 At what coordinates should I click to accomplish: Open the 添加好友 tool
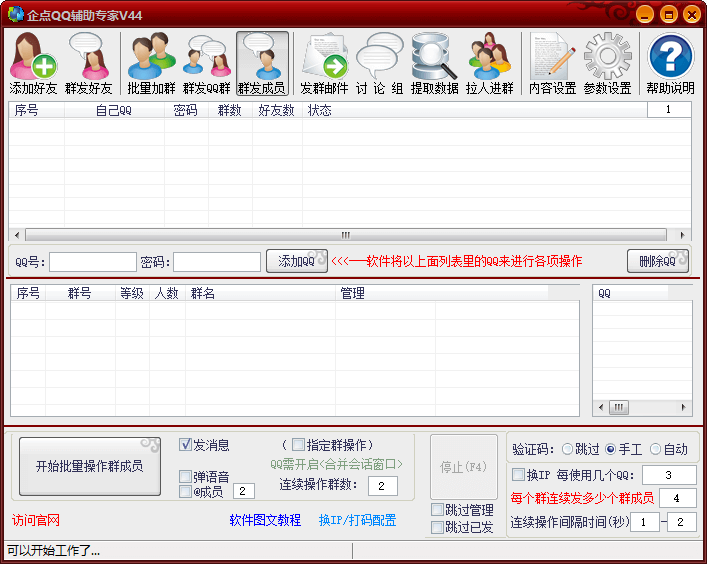tap(33, 63)
